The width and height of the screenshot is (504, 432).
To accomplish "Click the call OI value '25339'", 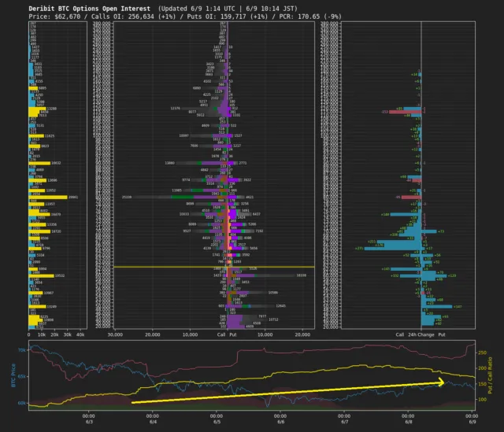I will (x=127, y=198).
